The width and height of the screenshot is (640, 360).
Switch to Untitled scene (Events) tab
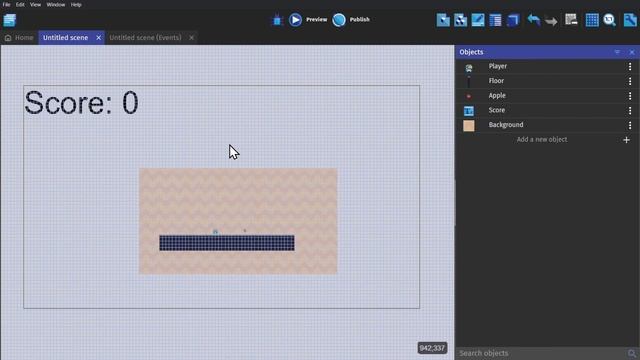pos(145,38)
